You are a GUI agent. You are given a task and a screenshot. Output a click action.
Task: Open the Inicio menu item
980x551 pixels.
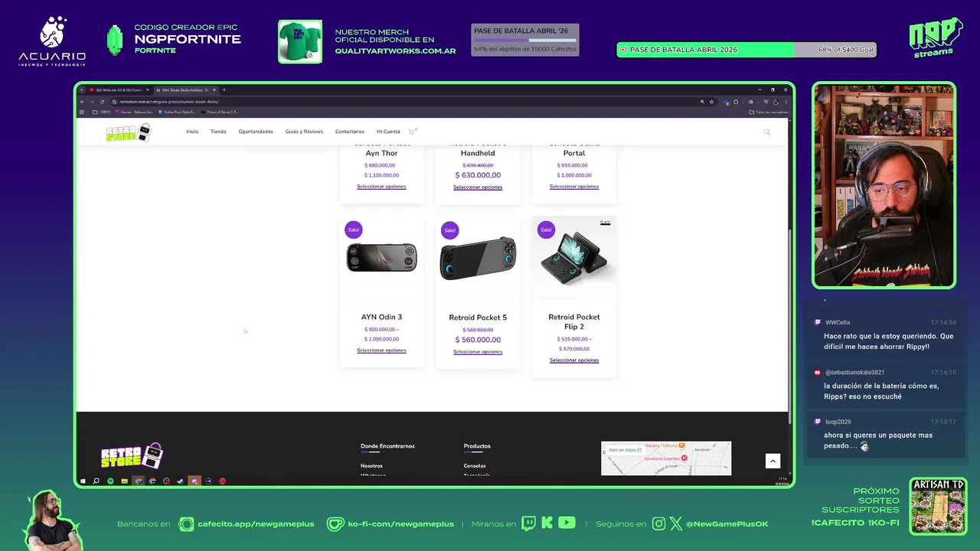[192, 132]
